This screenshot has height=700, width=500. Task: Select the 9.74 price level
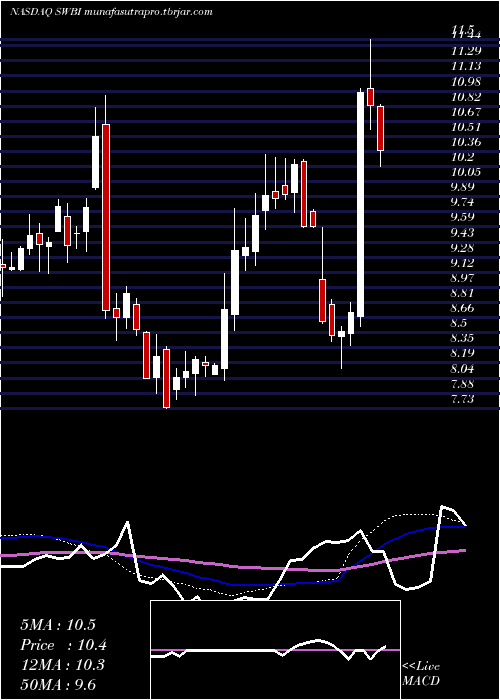462,203
